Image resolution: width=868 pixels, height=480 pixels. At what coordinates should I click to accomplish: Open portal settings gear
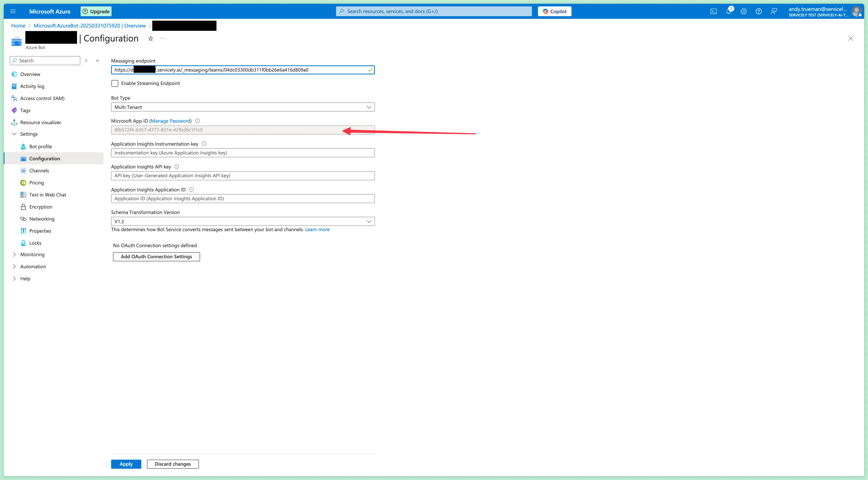(744, 11)
